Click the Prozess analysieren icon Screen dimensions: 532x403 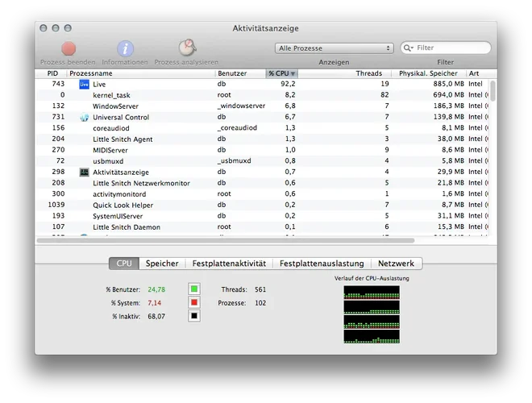tap(186, 48)
